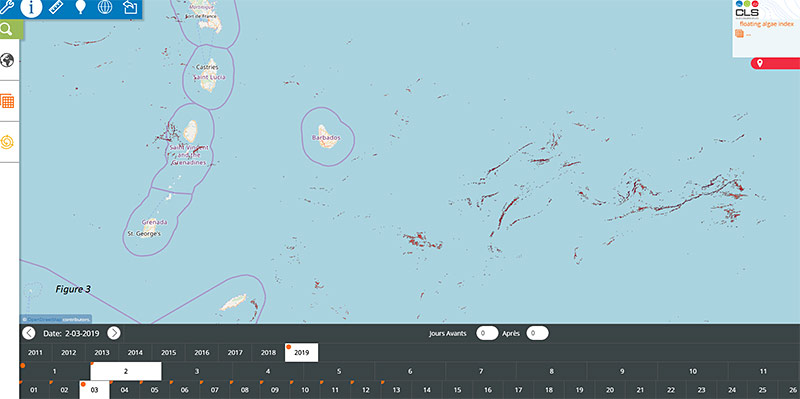Choose day 04 on the timeline
The width and height of the screenshot is (800, 399).
tap(124, 390)
